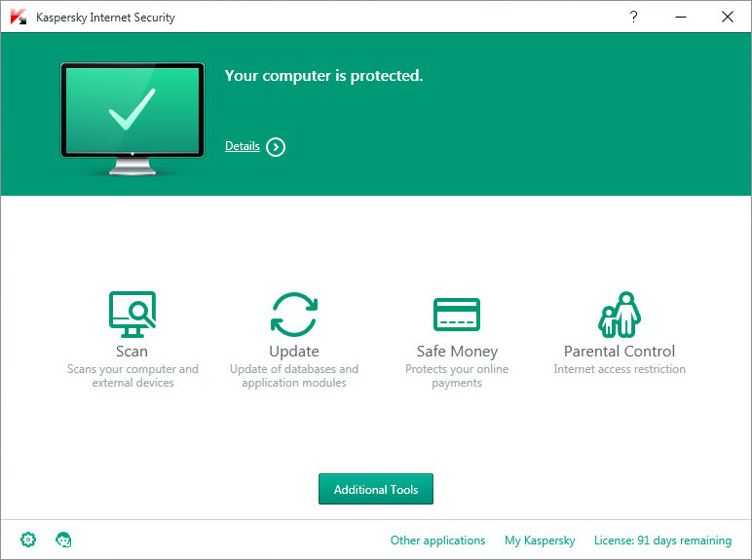Go to the My Kaspersky link
Image resolution: width=752 pixels, height=560 pixels.
coord(540,541)
